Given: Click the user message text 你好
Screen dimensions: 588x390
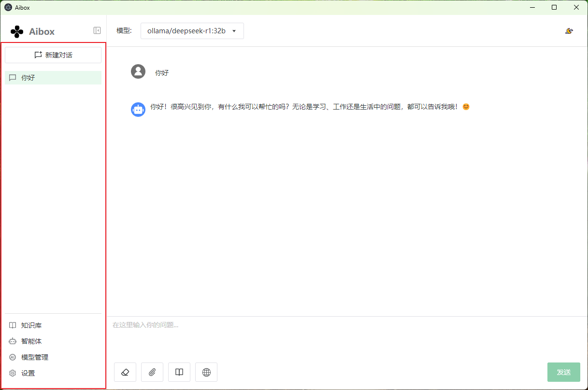Looking at the screenshot, I should [x=162, y=73].
